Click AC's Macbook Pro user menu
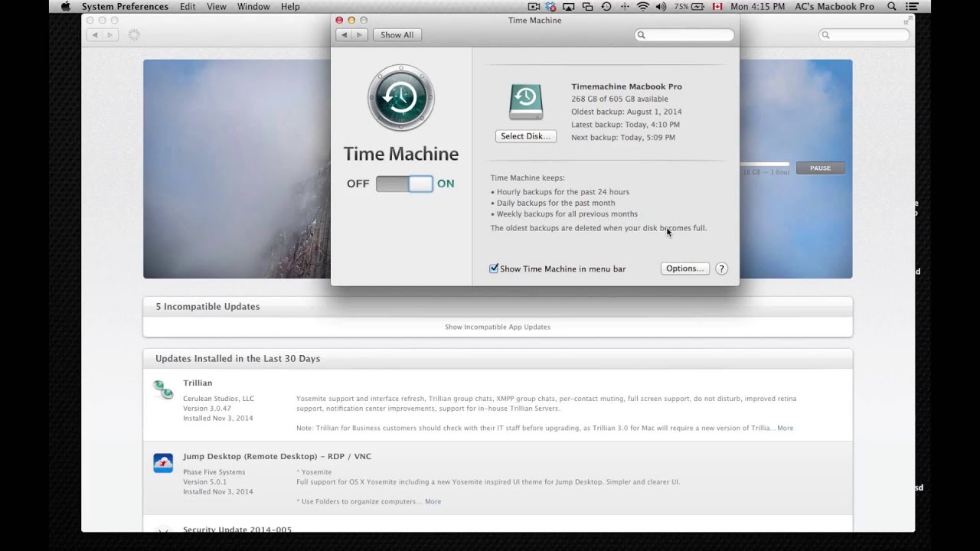980x551 pixels. coord(834,6)
